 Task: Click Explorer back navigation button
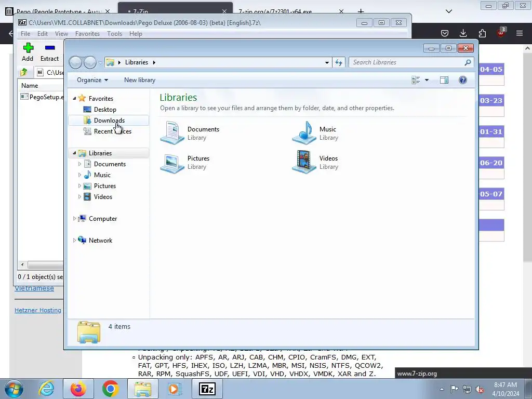pyautogui.click(x=76, y=62)
